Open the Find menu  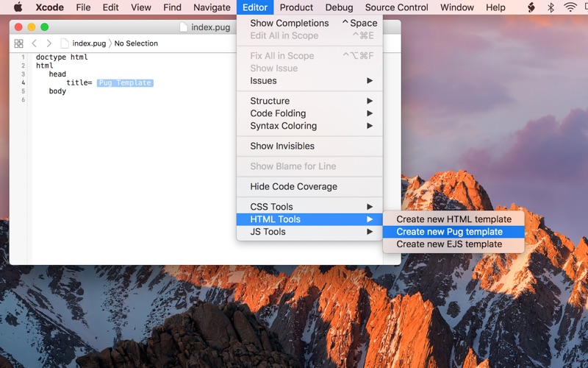(x=172, y=7)
